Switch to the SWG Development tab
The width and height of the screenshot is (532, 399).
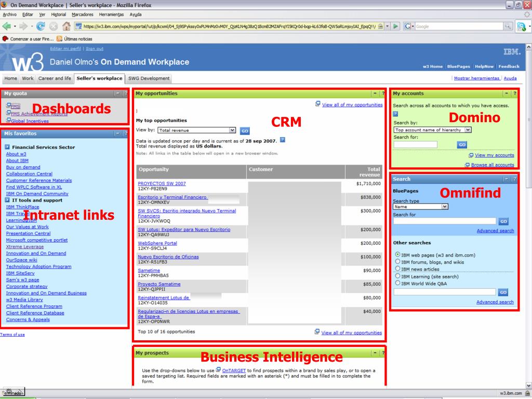(x=149, y=78)
